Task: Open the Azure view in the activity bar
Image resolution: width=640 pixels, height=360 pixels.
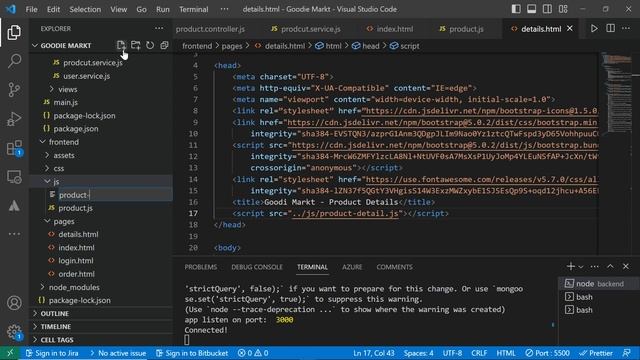Action: [14, 206]
